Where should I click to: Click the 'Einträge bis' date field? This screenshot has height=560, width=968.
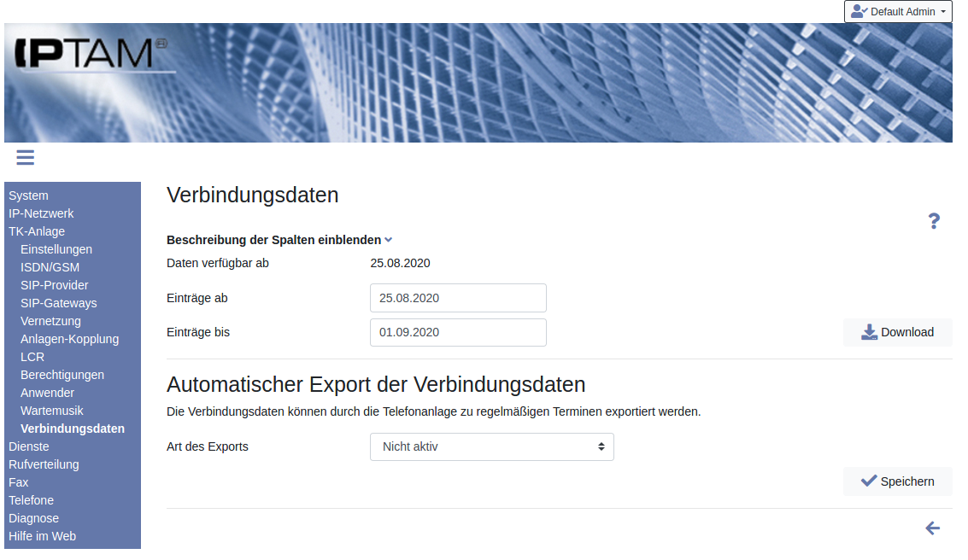[458, 332]
